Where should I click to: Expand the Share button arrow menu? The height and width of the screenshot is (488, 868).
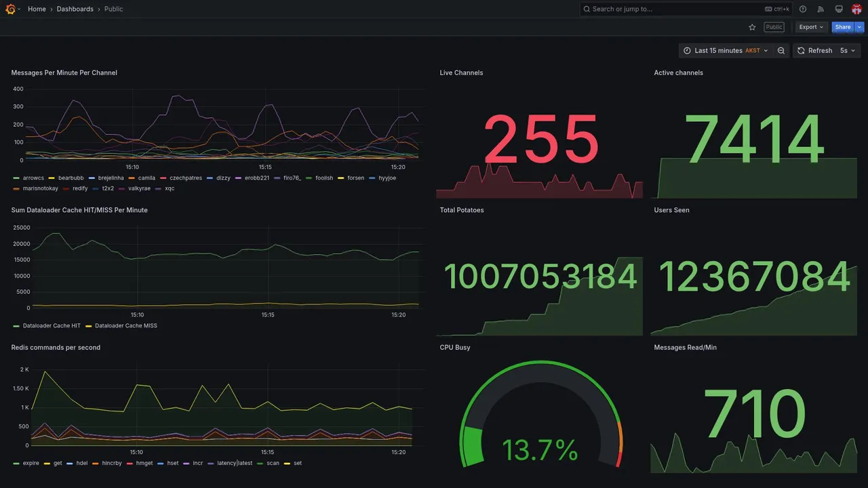point(860,27)
